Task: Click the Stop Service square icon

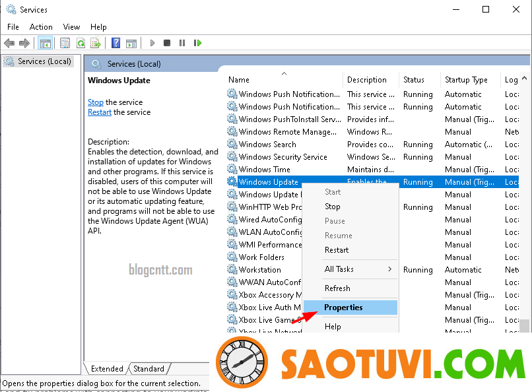Action: click(167, 43)
